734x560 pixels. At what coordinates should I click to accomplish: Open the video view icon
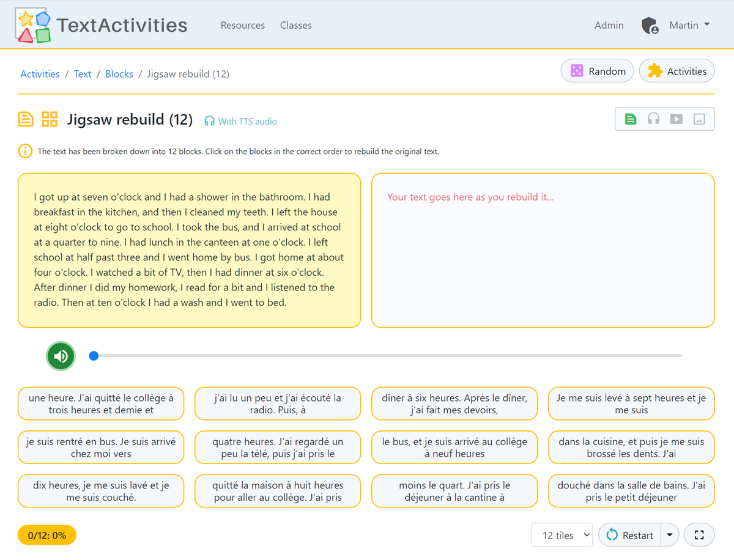[676, 119]
